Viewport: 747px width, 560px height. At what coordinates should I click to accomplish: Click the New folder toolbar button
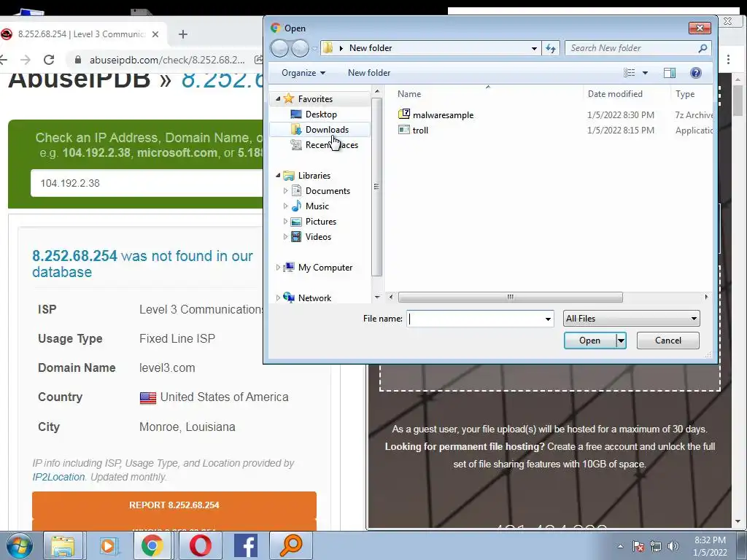pyautogui.click(x=369, y=73)
